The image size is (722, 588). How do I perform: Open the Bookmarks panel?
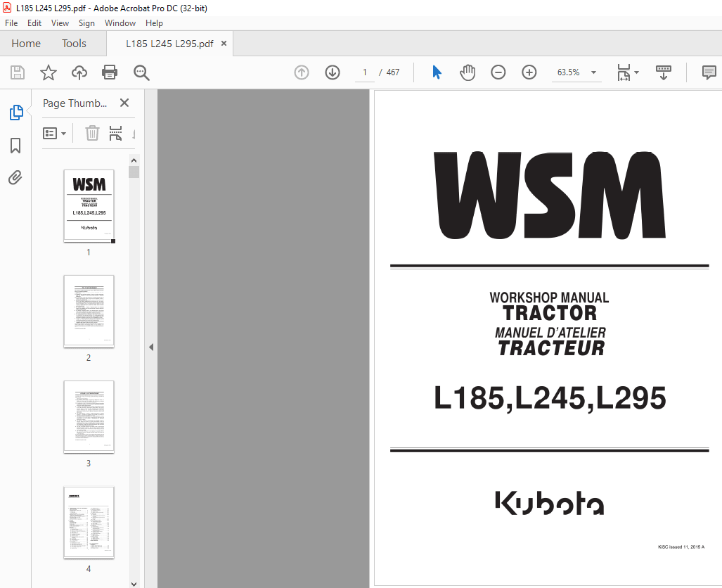click(15, 146)
